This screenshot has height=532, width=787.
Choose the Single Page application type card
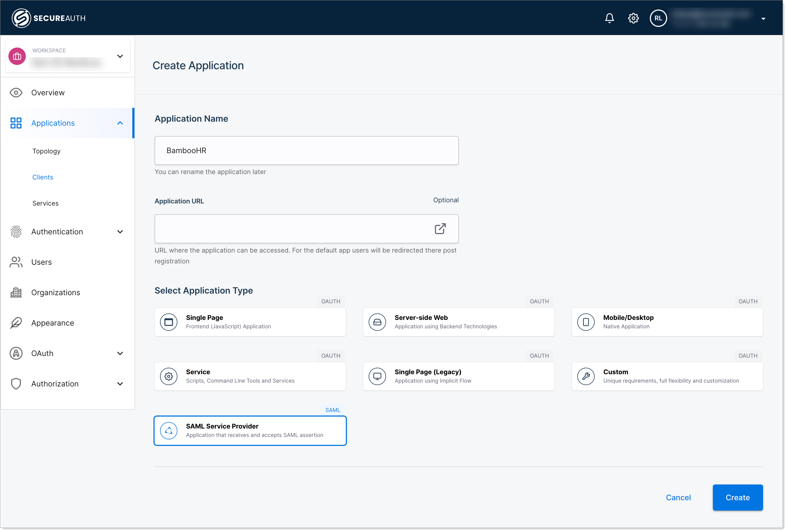pyautogui.click(x=250, y=322)
